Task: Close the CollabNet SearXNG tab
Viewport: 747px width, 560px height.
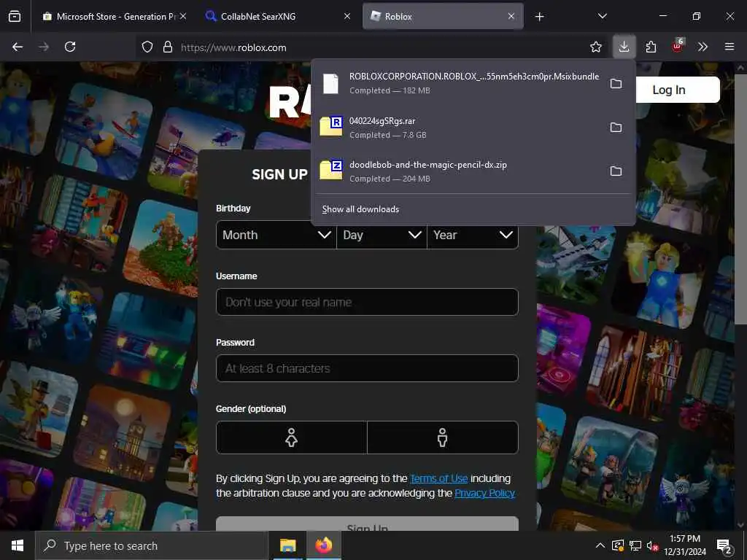Action: point(347,16)
